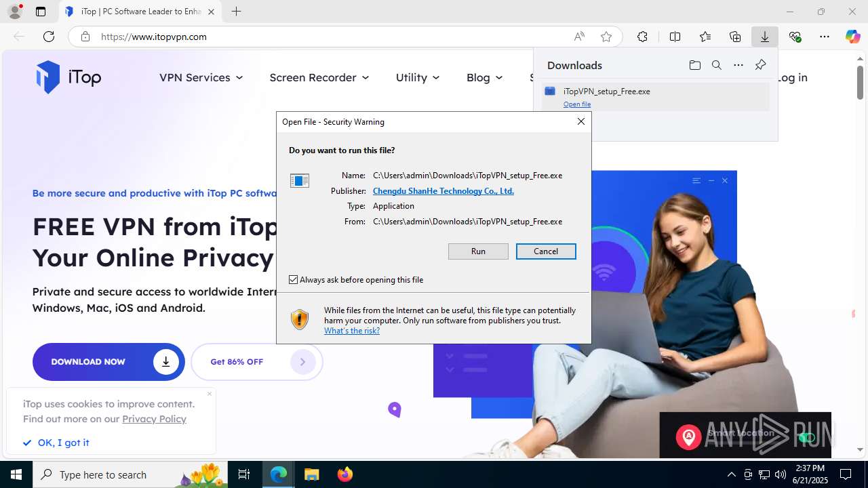Dismiss the cookie notice with the X
Screen dimensions: 868x488
[210, 394]
